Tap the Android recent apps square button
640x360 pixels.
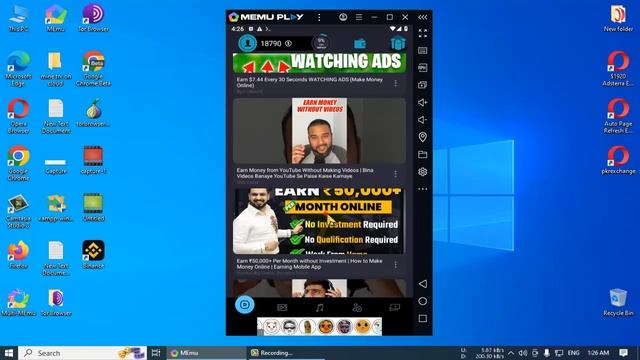tap(423, 318)
